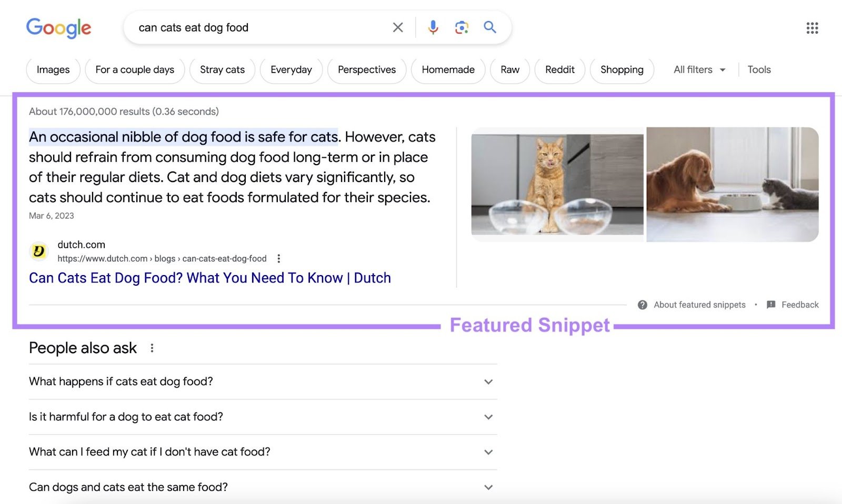Clear the search query with the X icon

coord(398,27)
